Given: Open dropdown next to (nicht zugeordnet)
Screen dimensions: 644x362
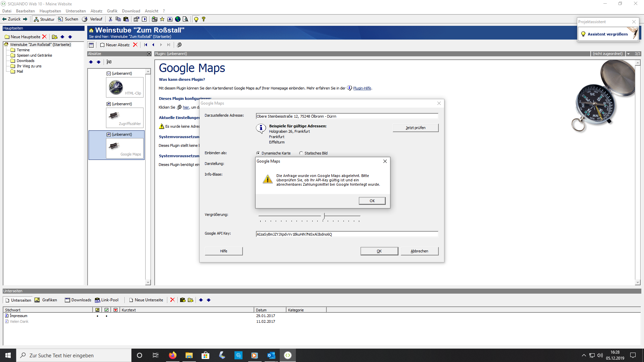Looking at the screenshot, I should [x=628, y=54].
